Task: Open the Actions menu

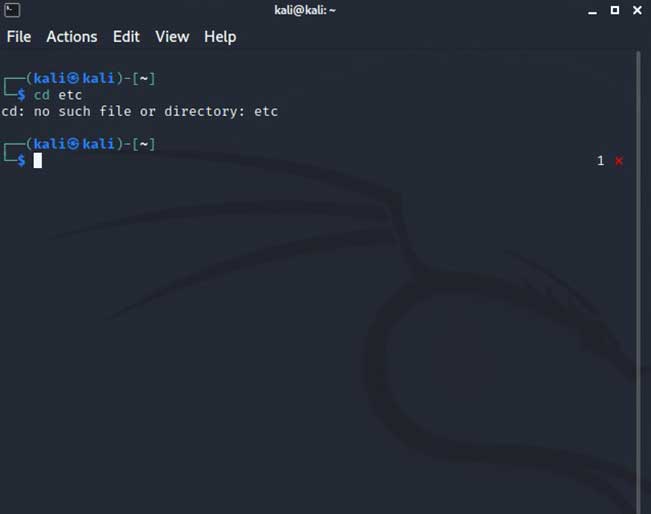Action: [72, 37]
